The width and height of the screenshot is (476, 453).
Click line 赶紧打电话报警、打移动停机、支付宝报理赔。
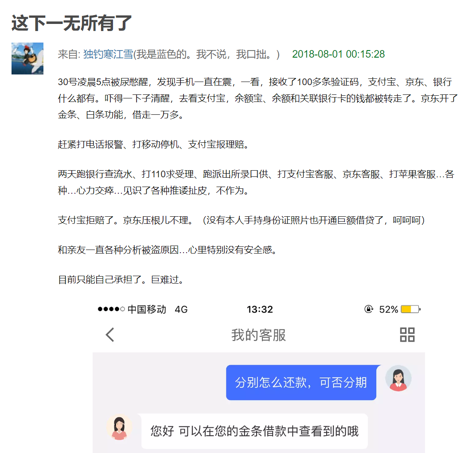point(153,144)
